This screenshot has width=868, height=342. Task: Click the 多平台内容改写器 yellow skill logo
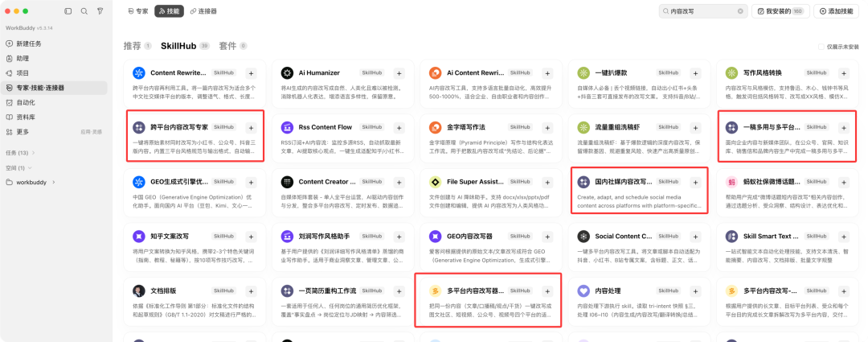point(435,291)
